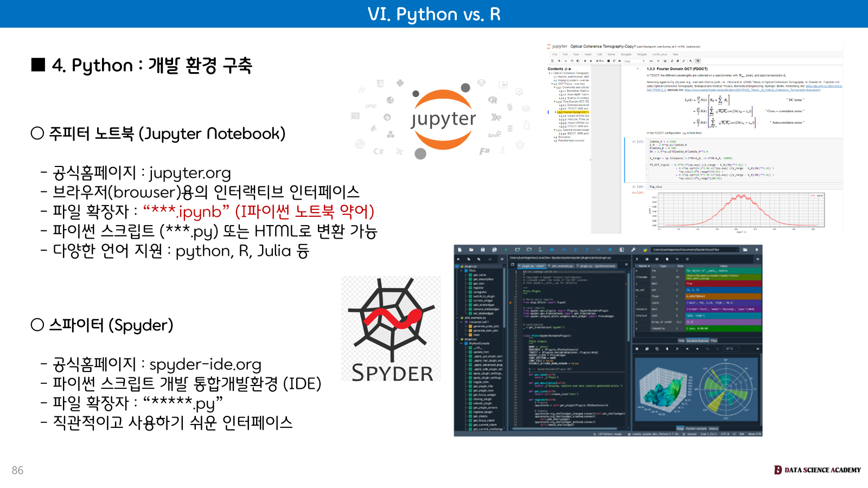Screen dimensions: 868x488
Task: Switch to the Variable Explorer tab in Spyder
Action: coord(698,341)
